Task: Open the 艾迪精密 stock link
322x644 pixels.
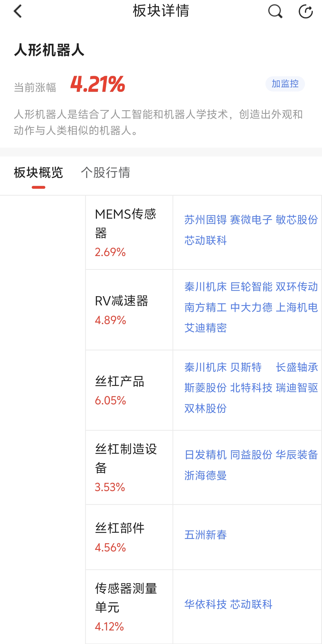Action: [x=205, y=328]
